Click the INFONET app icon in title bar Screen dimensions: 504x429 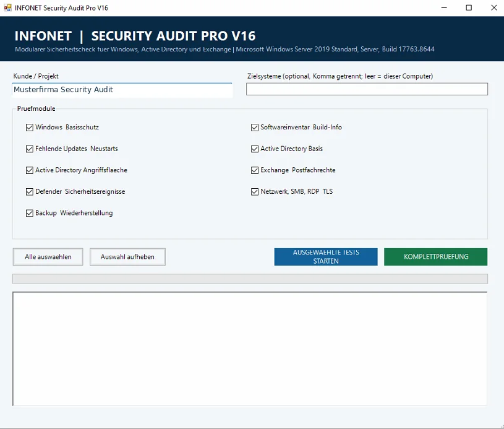tap(7, 7)
